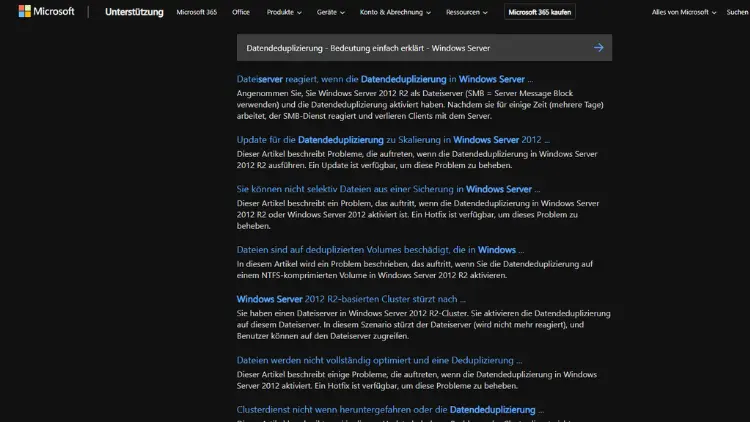The image size is (750, 422).
Task: Expand the Ressourcen dropdown
Action: [x=467, y=12]
